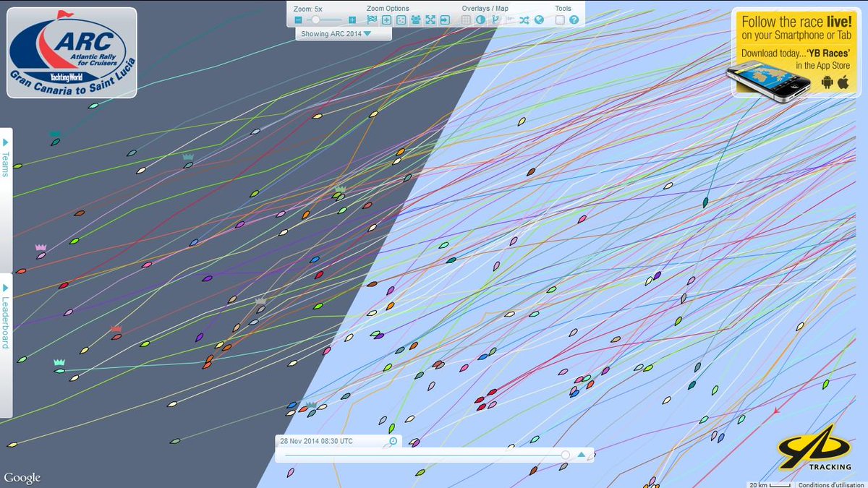Click the clock icon beside the date

pyautogui.click(x=393, y=441)
